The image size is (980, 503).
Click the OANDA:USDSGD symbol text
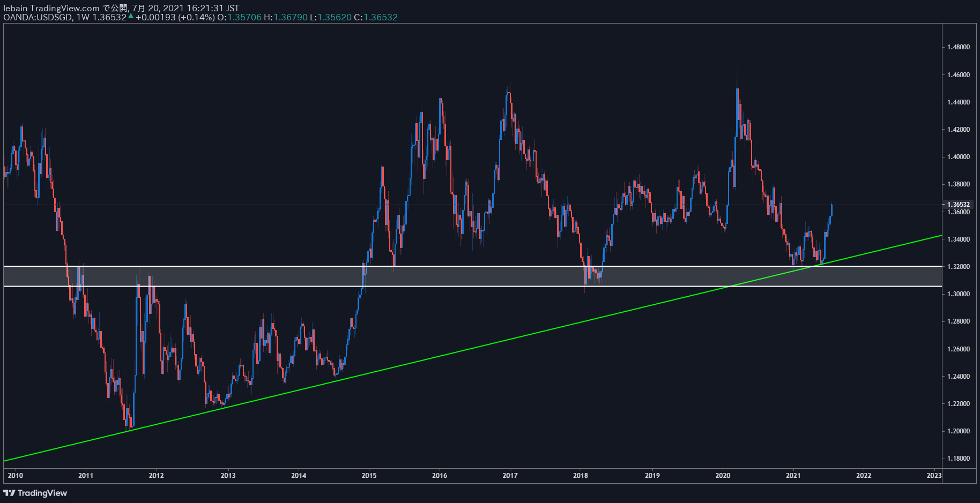pos(38,17)
